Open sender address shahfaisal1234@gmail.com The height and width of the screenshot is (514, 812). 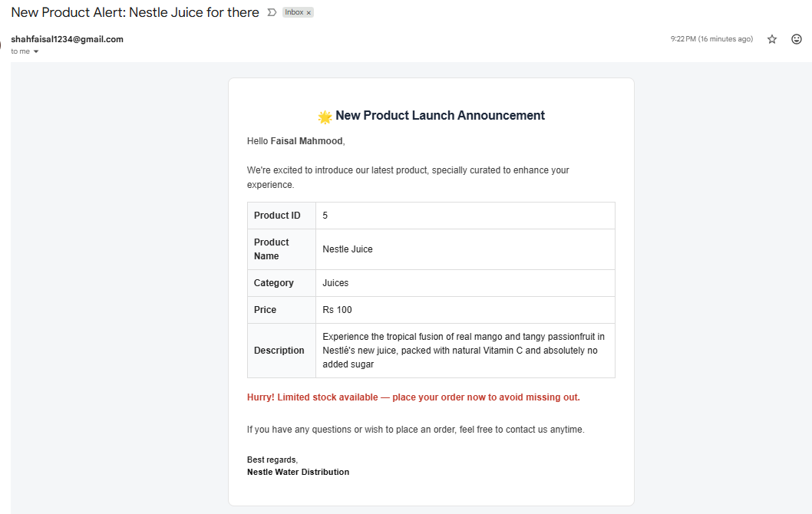point(66,38)
